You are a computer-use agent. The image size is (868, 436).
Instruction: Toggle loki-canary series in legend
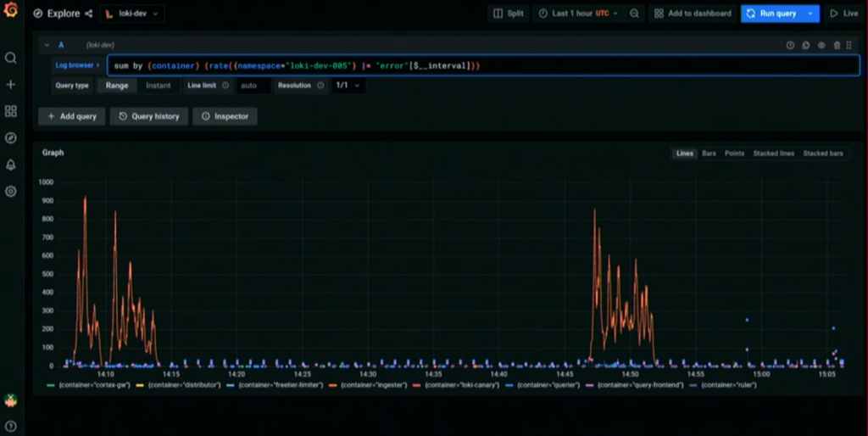462,385
